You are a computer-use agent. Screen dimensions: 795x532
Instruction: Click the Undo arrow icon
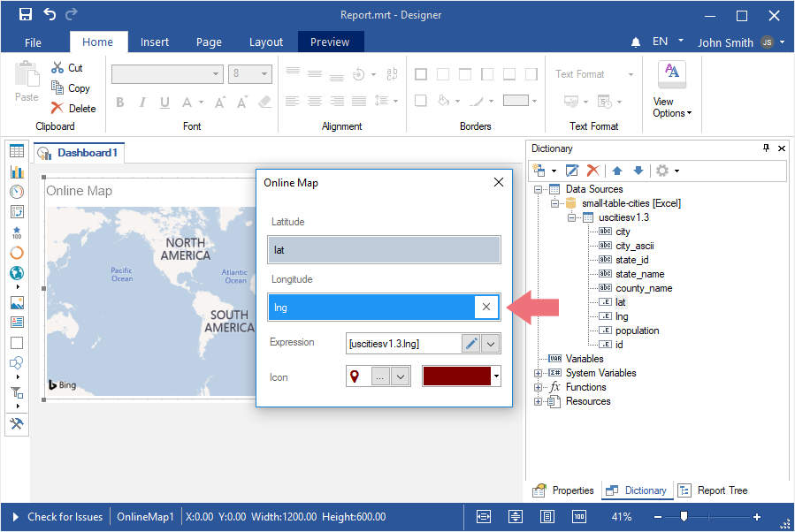click(49, 14)
